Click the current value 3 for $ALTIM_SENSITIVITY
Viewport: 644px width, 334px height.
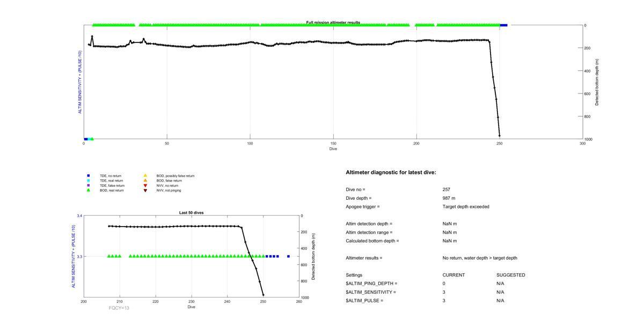pyautogui.click(x=444, y=292)
